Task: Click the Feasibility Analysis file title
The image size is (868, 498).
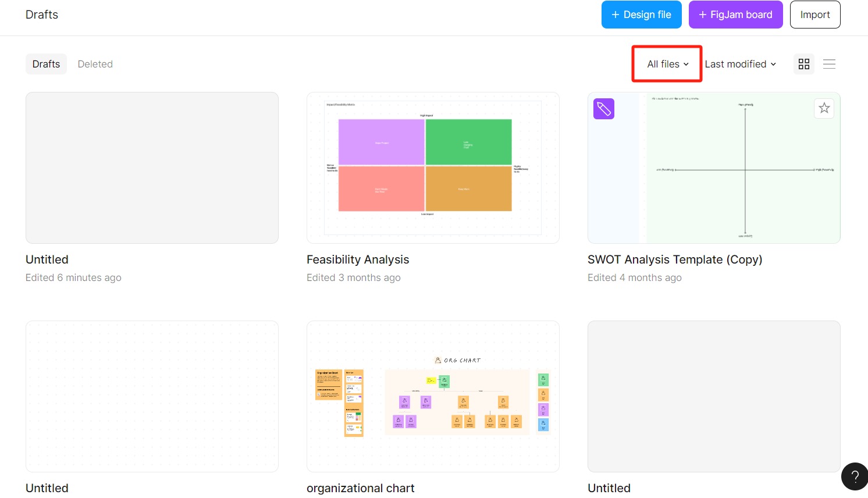Action: point(358,259)
